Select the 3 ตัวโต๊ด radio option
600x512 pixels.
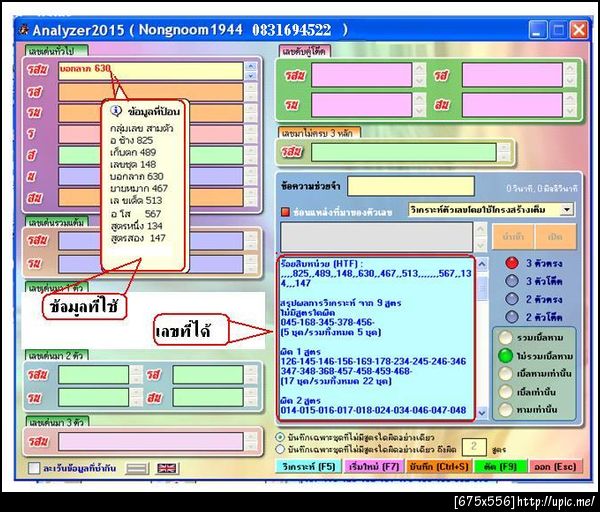[x=512, y=281]
